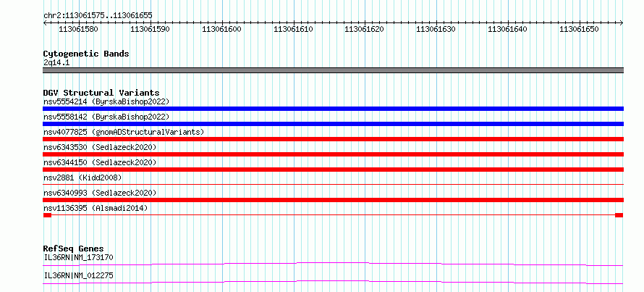
Task: Click the RefSeq Genes track title
Action: click(x=74, y=249)
